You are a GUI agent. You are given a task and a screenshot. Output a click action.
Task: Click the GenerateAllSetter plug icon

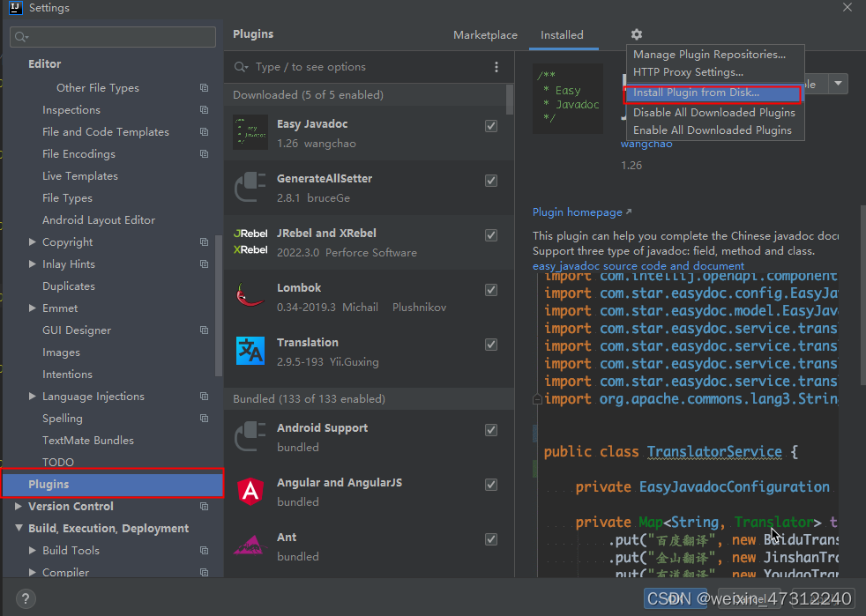250,187
